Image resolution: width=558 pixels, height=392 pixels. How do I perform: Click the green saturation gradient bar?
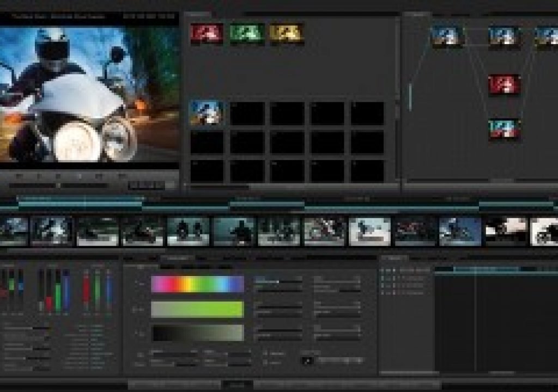coord(197,309)
